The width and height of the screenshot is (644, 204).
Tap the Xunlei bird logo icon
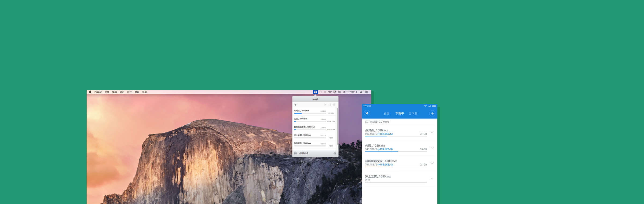(367, 113)
